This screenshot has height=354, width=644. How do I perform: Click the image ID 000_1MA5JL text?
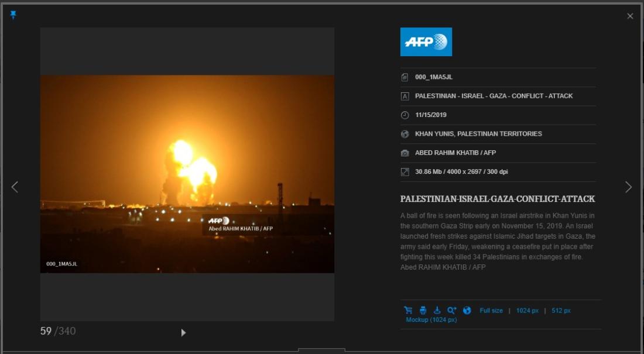pos(434,77)
